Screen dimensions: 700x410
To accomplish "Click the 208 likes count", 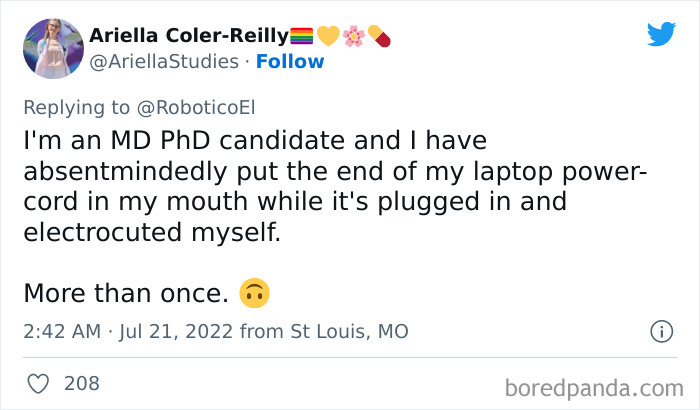I will [80, 383].
